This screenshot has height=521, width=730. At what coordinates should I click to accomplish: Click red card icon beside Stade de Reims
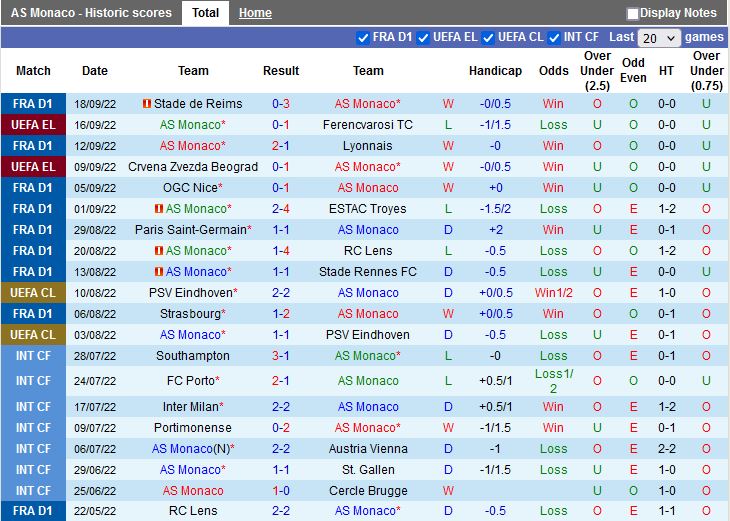[147, 103]
